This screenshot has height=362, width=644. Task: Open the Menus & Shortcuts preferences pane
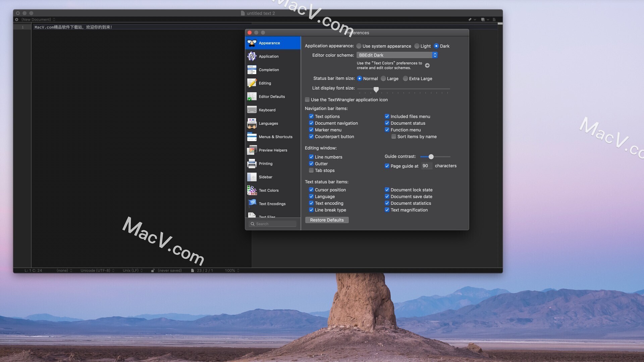[x=275, y=137]
